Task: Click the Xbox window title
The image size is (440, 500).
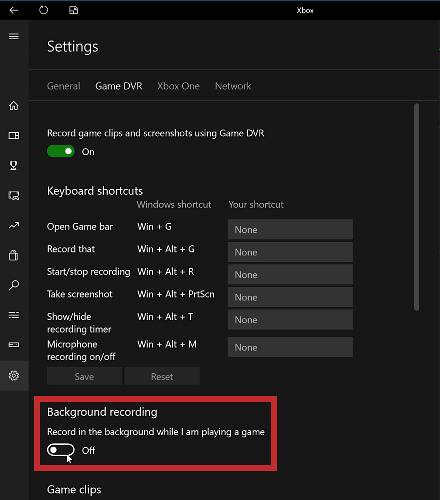Action: click(305, 10)
